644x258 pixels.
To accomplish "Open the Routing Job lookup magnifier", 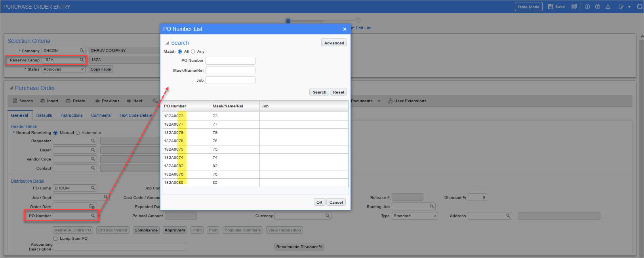I will pos(432,206).
